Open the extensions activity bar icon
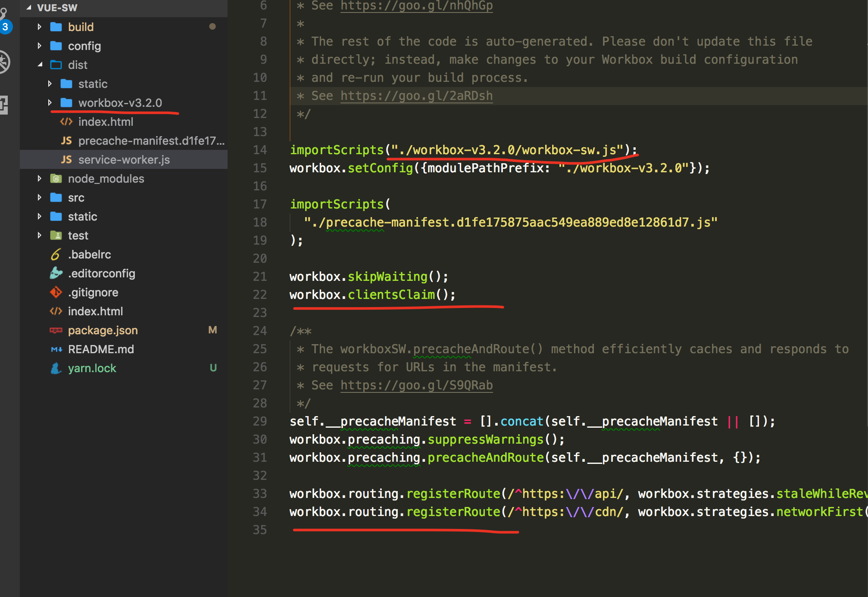The width and height of the screenshot is (868, 597). tap(4, 104)
